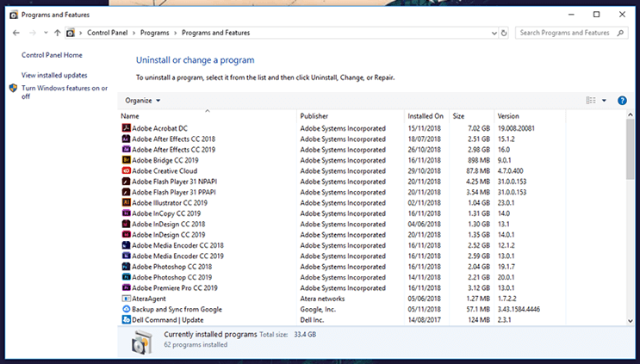Click the AteraAgent program icon
The height and width of the screenshot is (364, 640).
(x=126, y=299)
